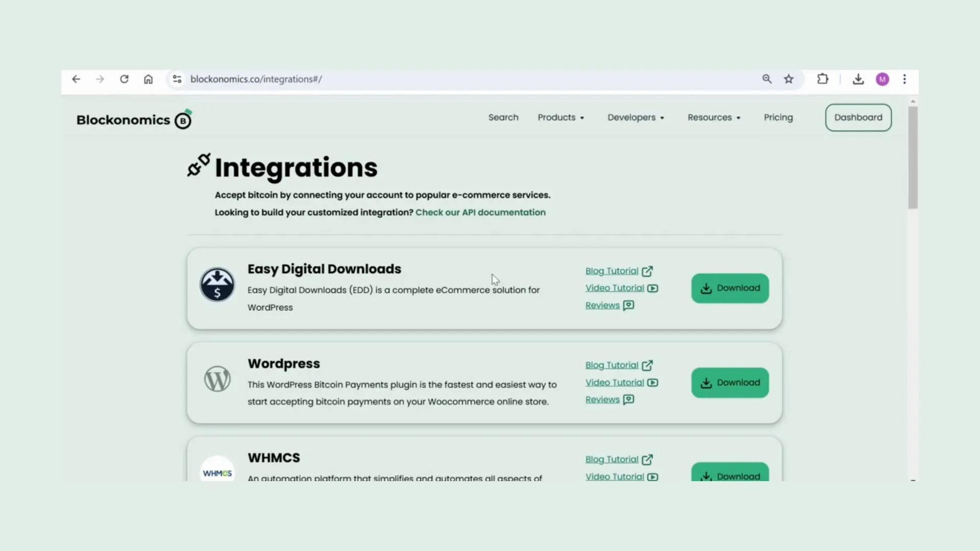
Task: Expand the Products dropdown menu
Action: 560,117
